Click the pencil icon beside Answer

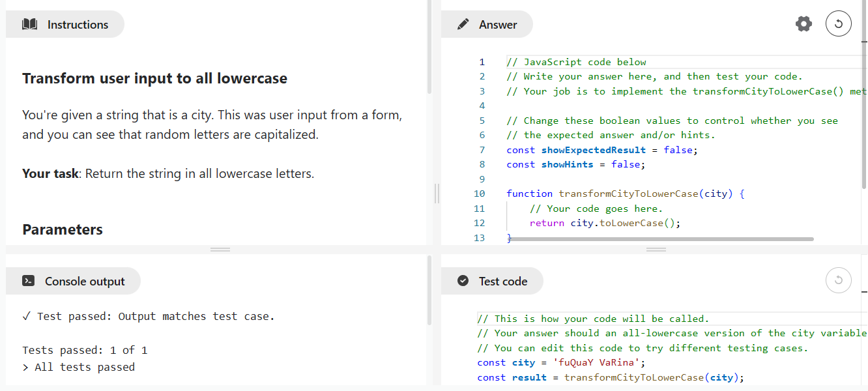pos(463,25)
